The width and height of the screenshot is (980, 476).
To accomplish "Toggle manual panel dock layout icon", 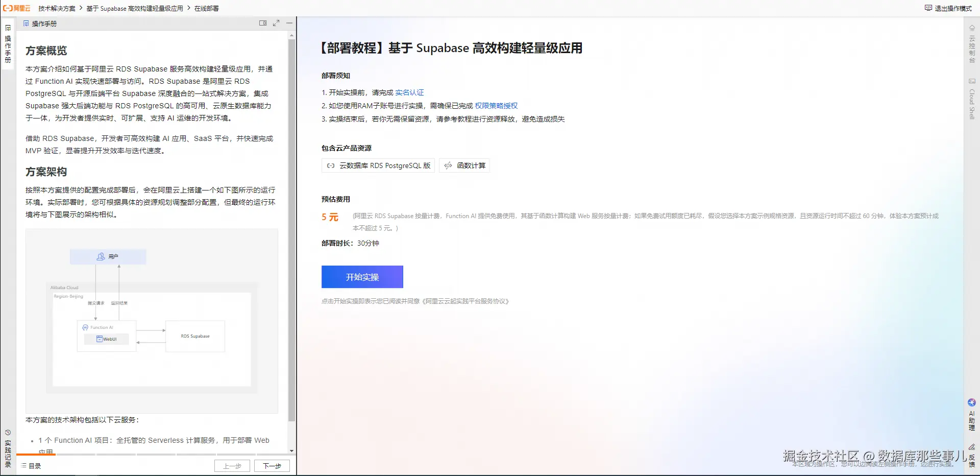I will pyautogui.click(x=263, y=23).
